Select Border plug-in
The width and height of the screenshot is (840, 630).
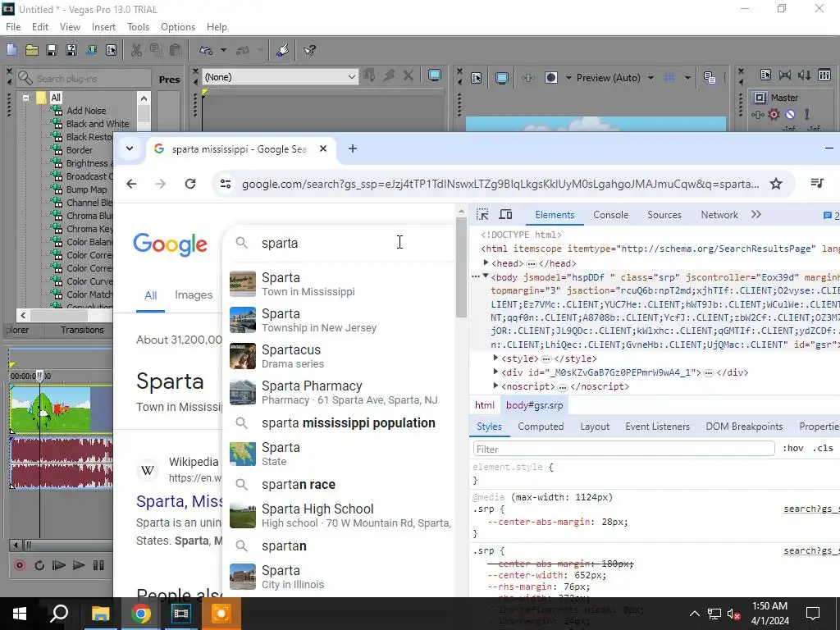pyautogui.click(x=80, y=150)
